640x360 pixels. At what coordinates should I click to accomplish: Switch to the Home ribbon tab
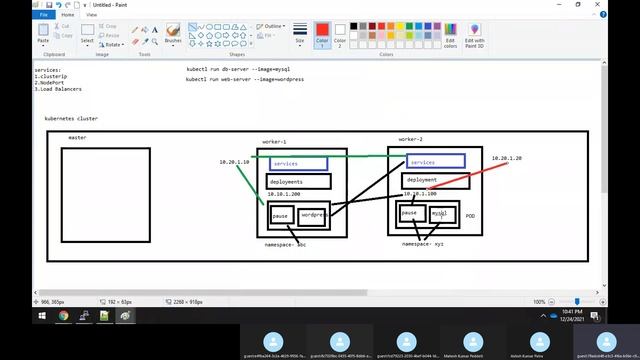(x=68, y=15)
